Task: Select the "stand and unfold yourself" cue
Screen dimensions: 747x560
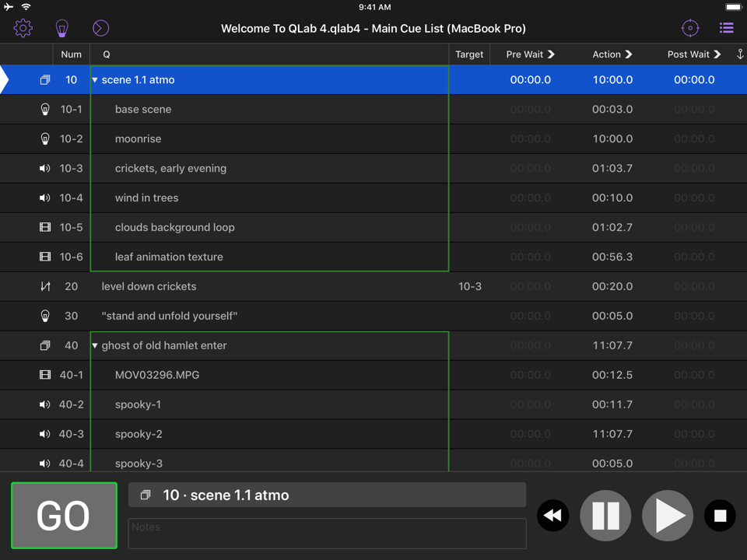Action: pyautogui.click(x=170, y=316)
